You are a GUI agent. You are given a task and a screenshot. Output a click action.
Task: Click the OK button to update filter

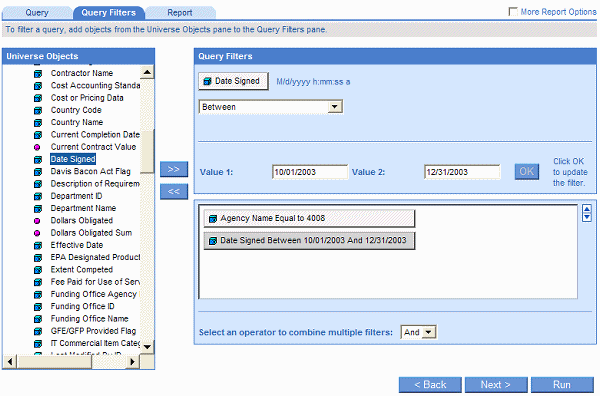click(x=527, y=171)
